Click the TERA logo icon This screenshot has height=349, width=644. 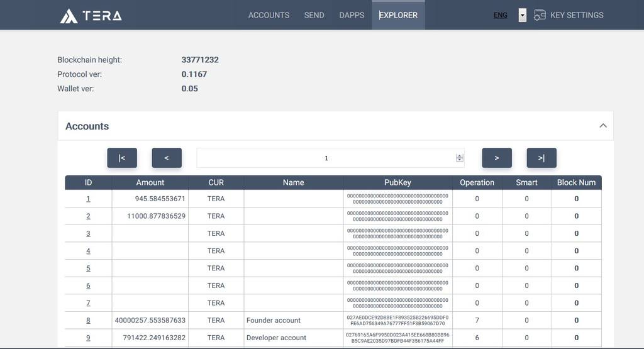pyautogui.click(x=69, y=16)
